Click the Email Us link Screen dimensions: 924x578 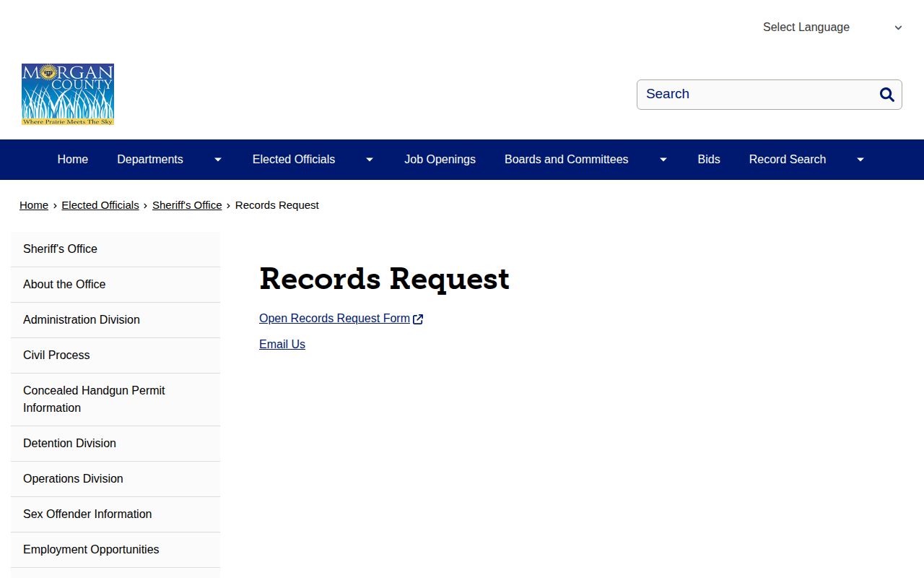coord(282,345)
